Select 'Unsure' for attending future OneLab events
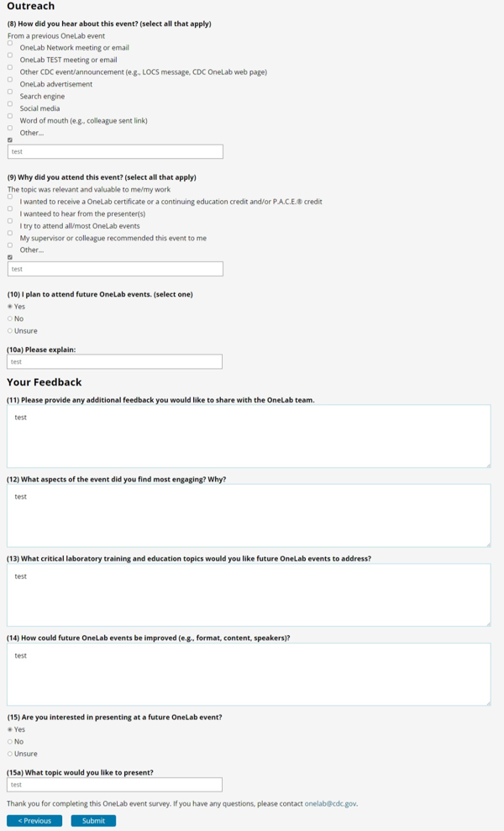 (10, 331)
